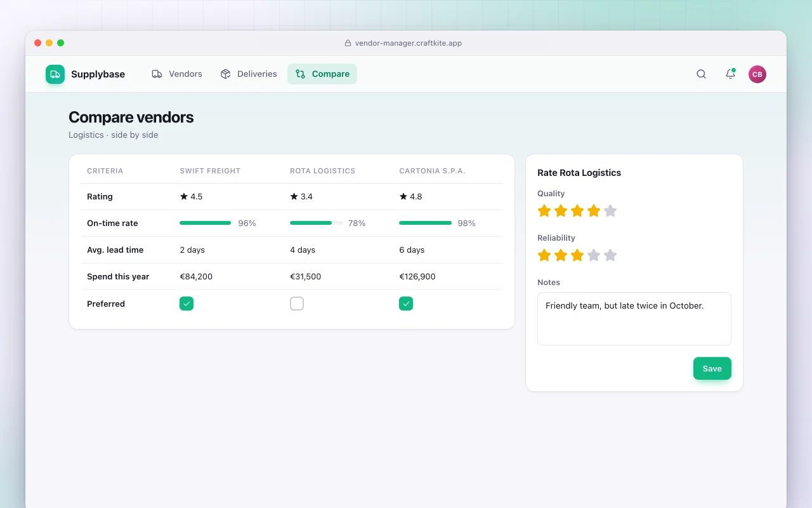Click the '2 days' lead time cell

tap(192, 250)
